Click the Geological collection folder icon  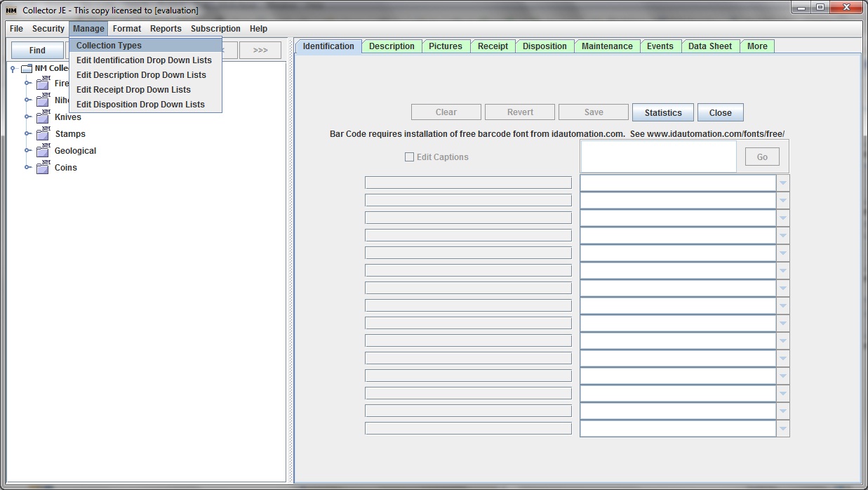point(43,151)
